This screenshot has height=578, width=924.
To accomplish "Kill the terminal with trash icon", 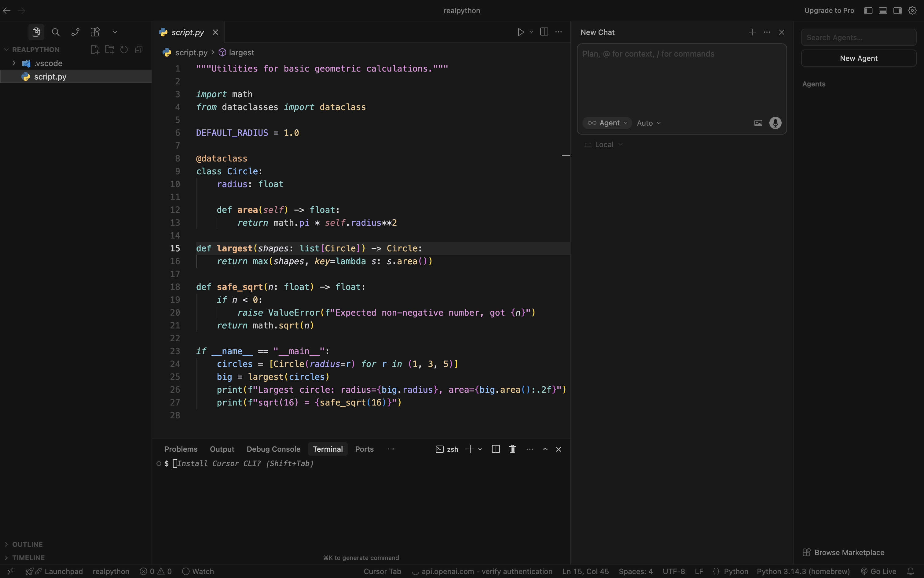I will click(x=512, y=449).
